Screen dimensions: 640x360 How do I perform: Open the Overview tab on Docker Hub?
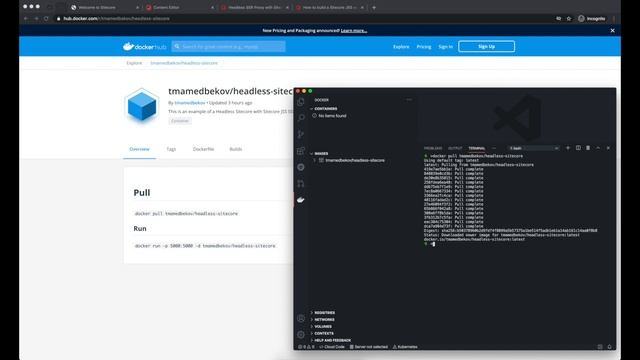139,149
